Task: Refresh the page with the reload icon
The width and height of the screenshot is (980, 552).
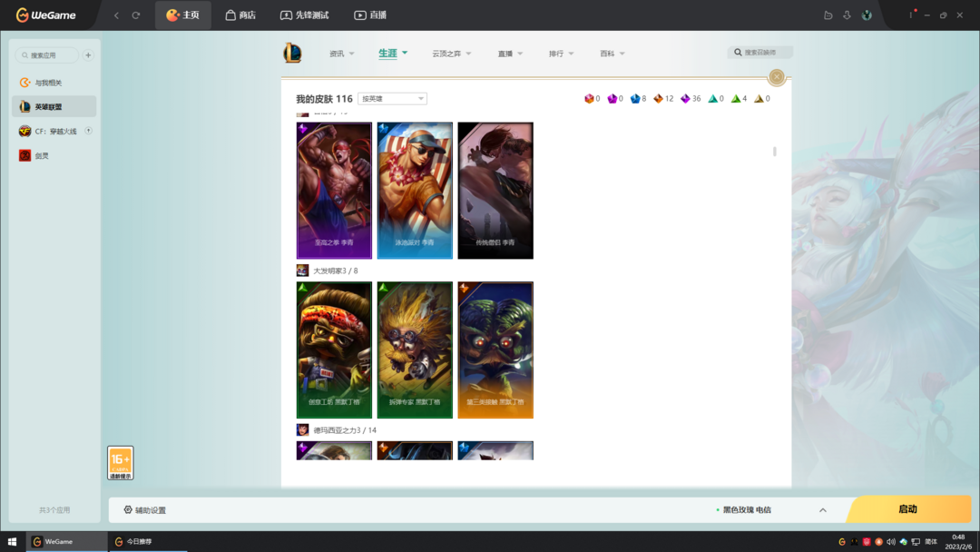Action: coord(135,15)
